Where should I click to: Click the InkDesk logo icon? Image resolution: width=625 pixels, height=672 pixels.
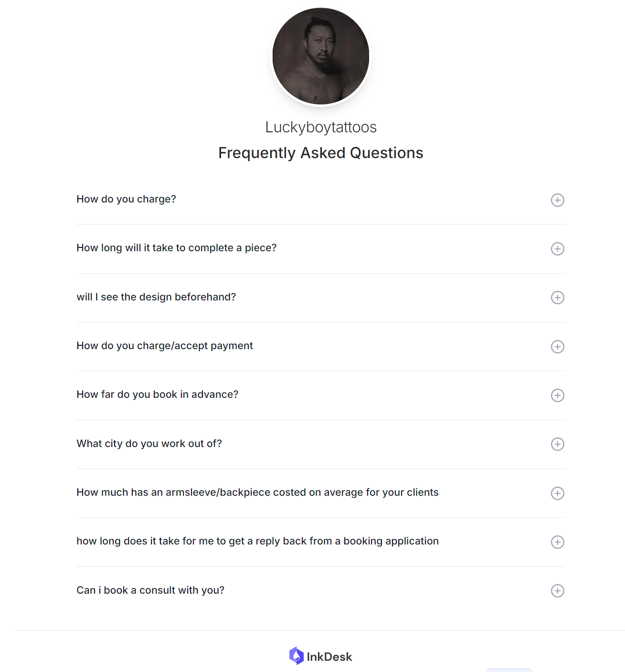click(x=297, y=656)
